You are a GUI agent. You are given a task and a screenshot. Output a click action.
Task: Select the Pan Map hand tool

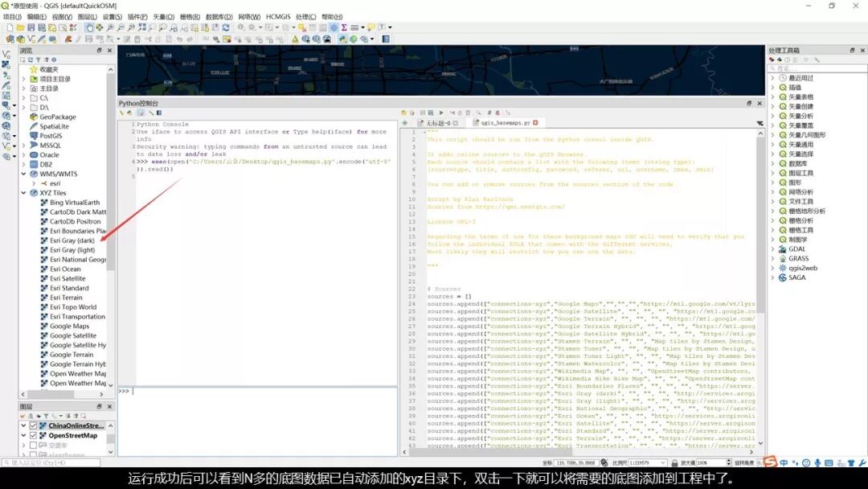pos(89,27)
